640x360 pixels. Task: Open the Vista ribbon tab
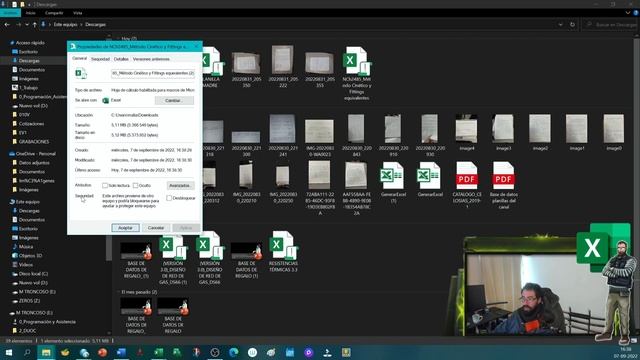(78, 13)
